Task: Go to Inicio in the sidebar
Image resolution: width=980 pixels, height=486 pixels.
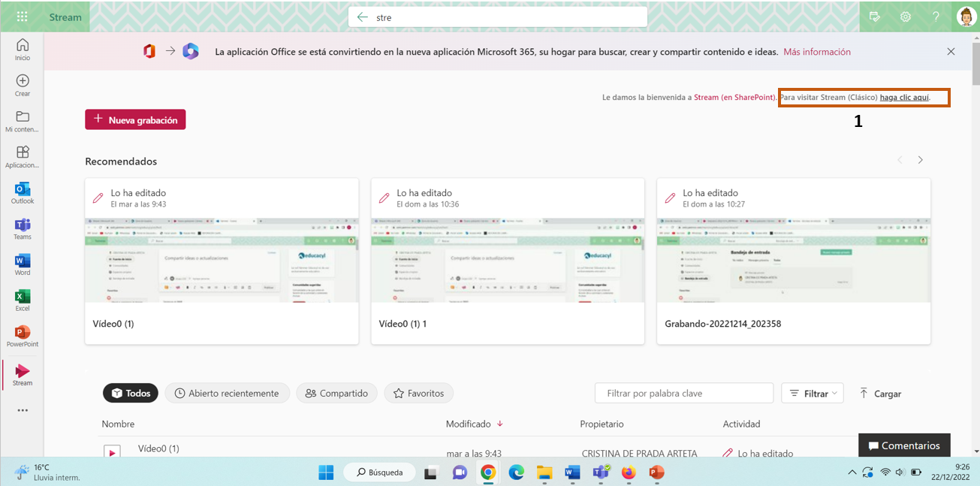Action: 23,50
